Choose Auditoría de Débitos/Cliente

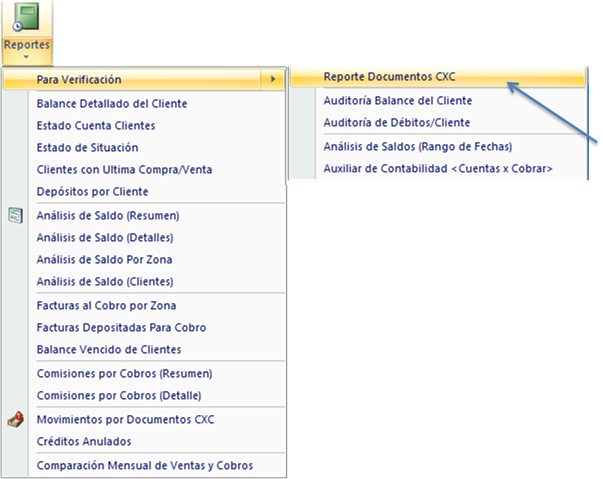click(396, 123)
